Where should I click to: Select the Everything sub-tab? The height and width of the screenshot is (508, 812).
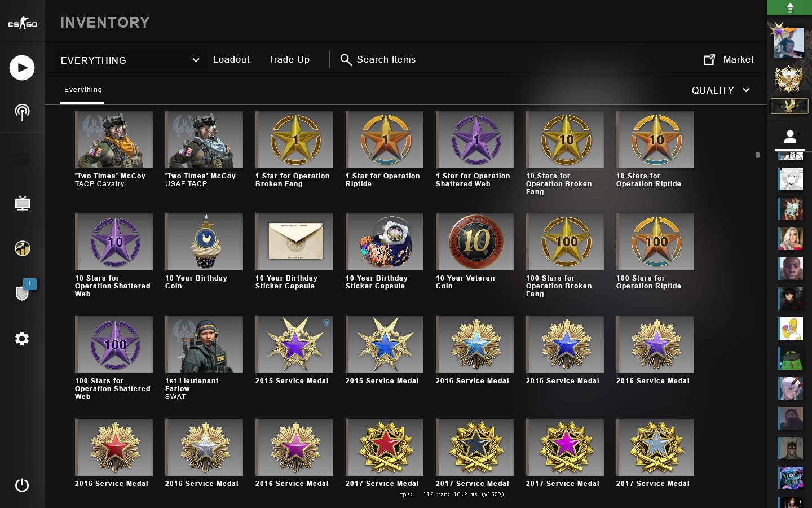pyautogui.click(x=83, y=90)
